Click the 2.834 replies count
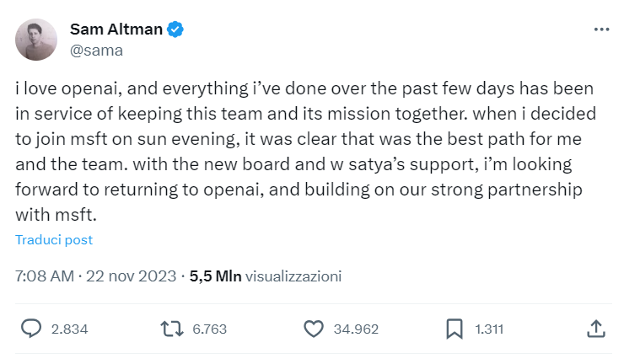The width and height of the screenshot is (624, 364). 69,329
